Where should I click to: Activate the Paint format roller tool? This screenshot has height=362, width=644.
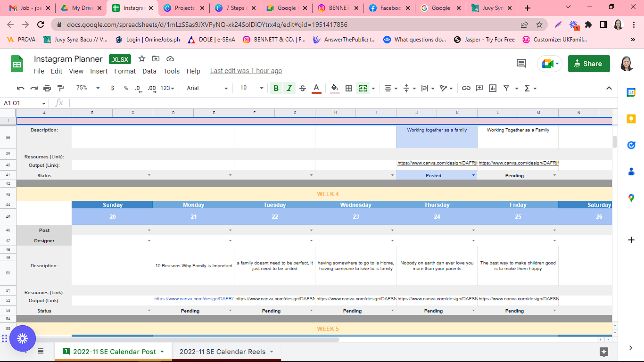click(x=60, y=88)
